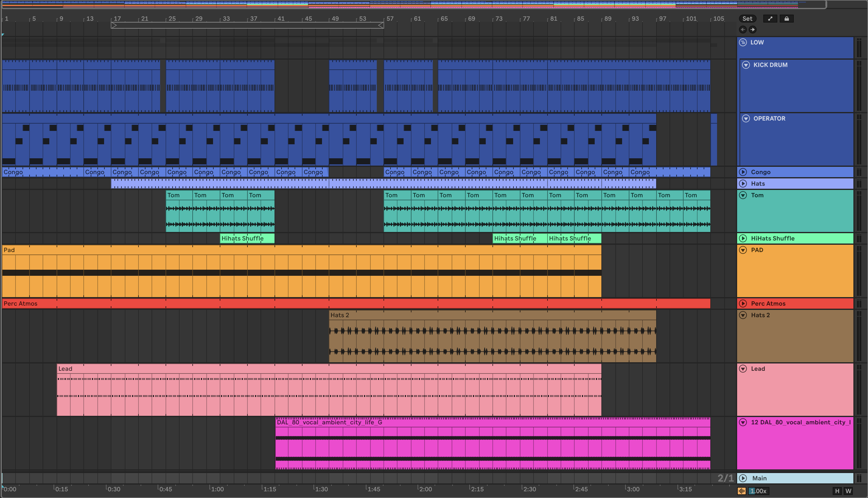Select the first Congo clip at bar 1

(43, 172)
